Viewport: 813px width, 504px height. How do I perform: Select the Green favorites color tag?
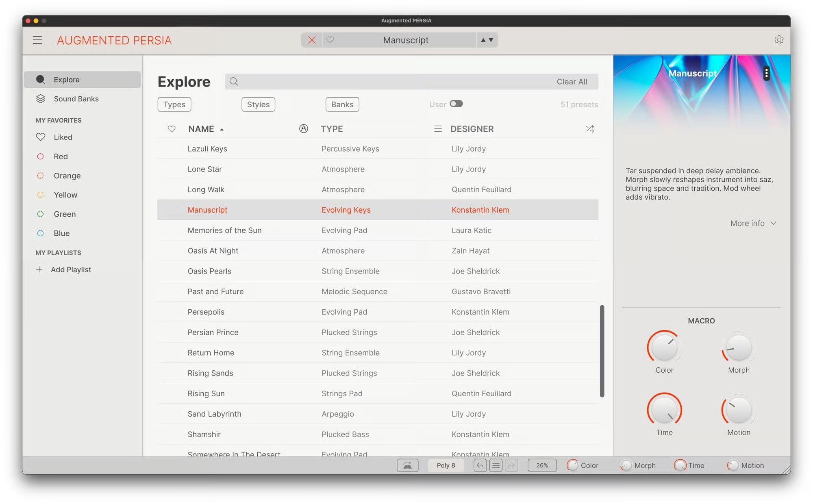click(64, 214)
